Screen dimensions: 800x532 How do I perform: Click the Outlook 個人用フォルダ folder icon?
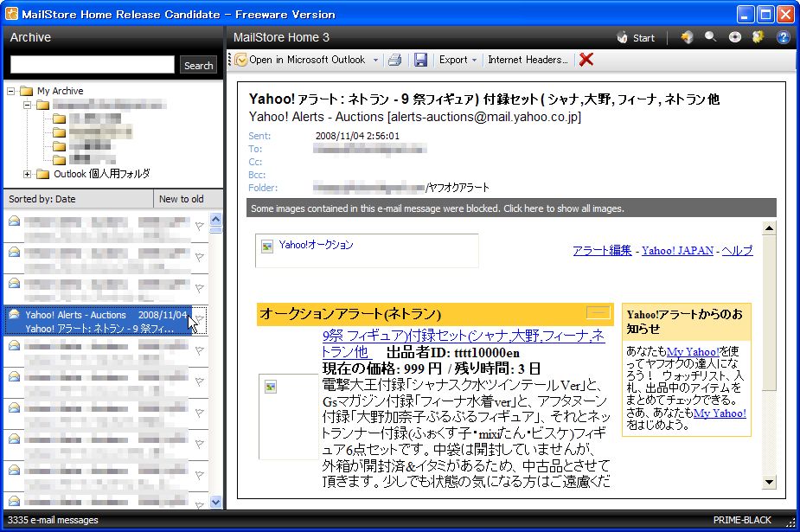42,175
